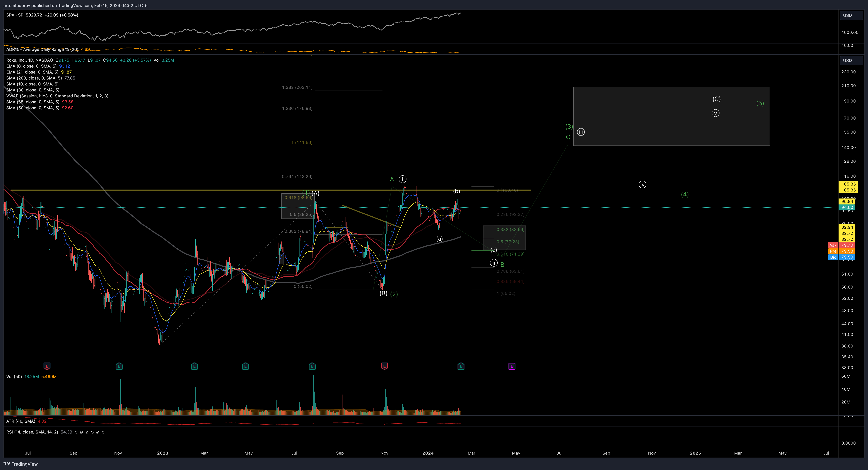Click the 1 (141.56) Fibonacci label
The image size is (868, 470).
(x=302, y=143)
